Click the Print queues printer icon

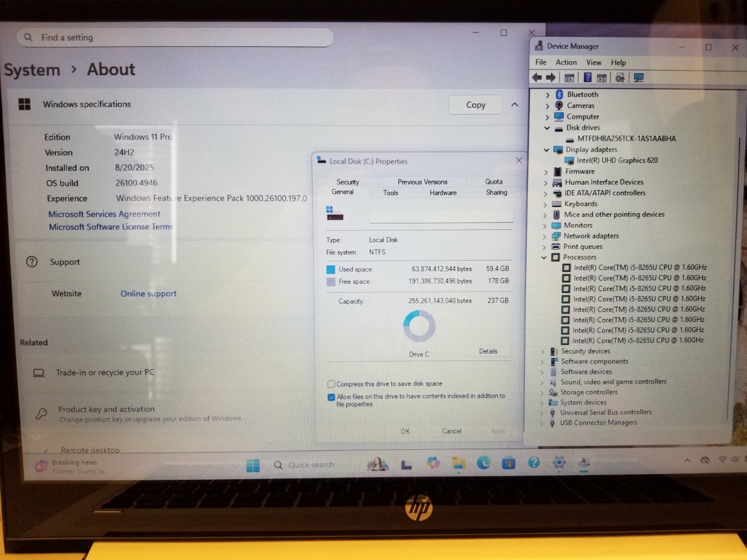(556, 246)
